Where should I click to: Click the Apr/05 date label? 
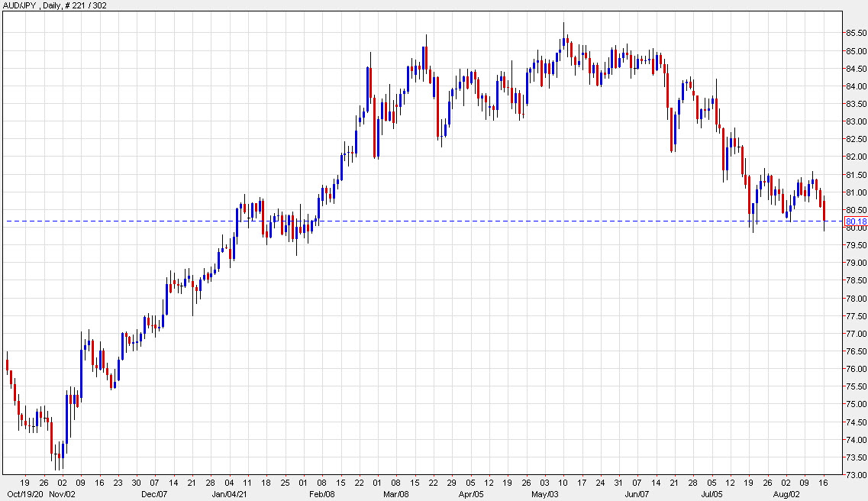[x=471, y=494]
